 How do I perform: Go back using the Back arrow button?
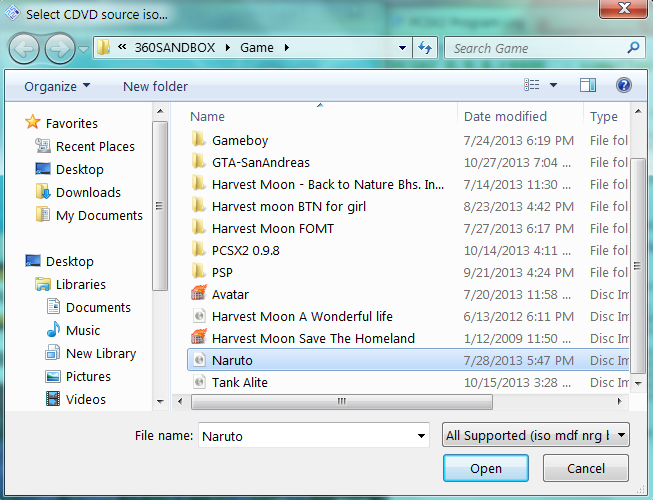point(24,49)
